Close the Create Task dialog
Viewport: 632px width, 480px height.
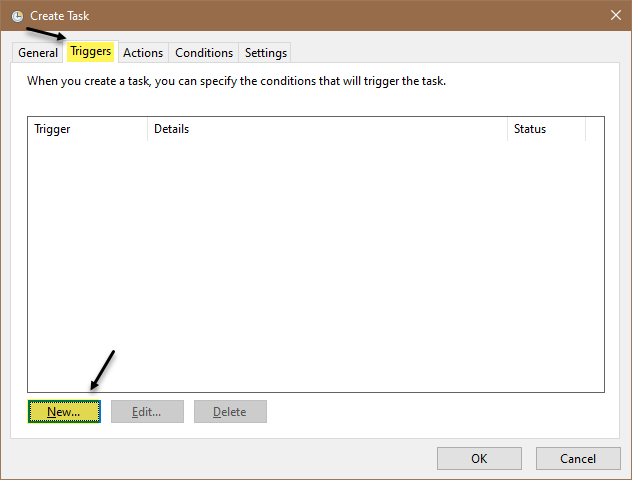click(x=615, y=15)
